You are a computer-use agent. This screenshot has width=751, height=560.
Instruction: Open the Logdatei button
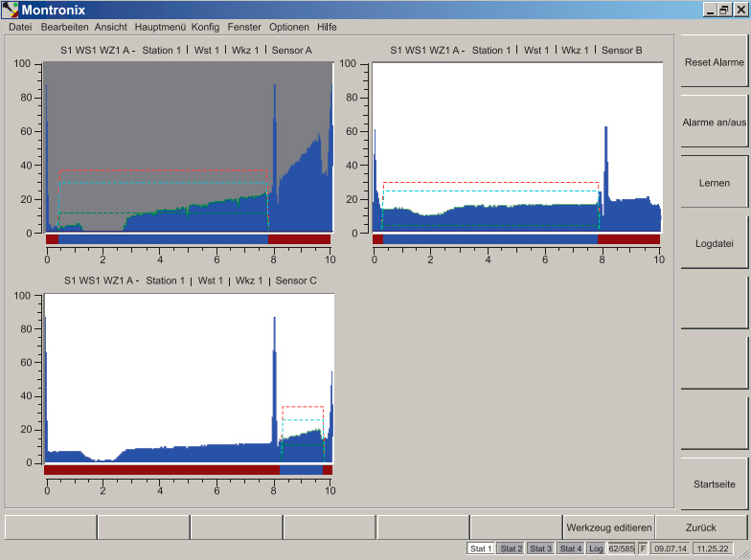(714, 243)
